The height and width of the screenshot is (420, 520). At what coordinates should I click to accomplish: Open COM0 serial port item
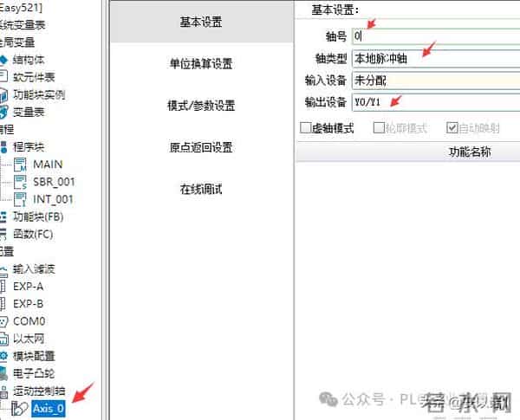pos(29,321)
